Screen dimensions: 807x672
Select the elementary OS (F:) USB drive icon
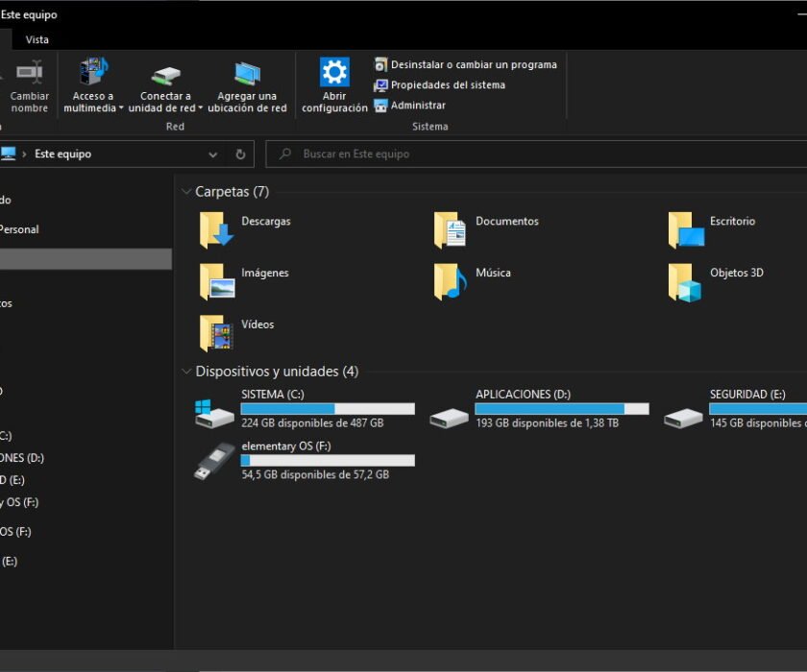[x=214, y=461]
